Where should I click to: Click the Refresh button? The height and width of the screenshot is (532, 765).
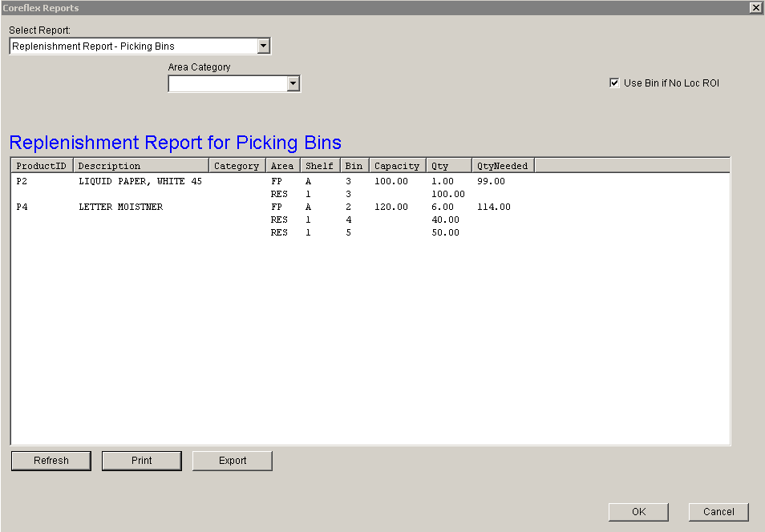[x=51, y=461]
